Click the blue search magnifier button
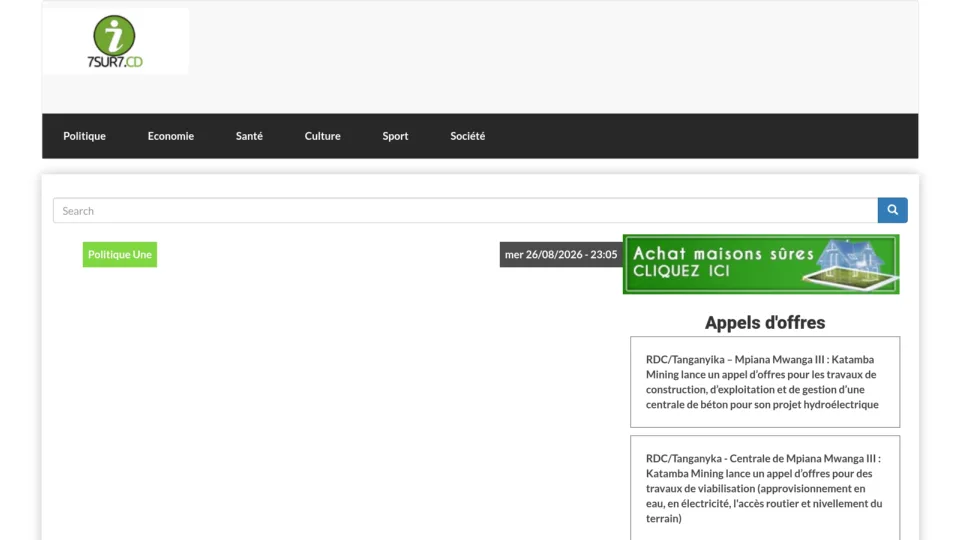The image size is (960, 540). 892,210
